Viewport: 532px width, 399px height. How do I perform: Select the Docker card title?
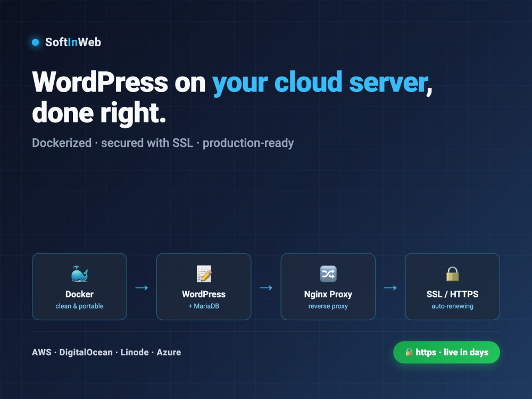79,294
